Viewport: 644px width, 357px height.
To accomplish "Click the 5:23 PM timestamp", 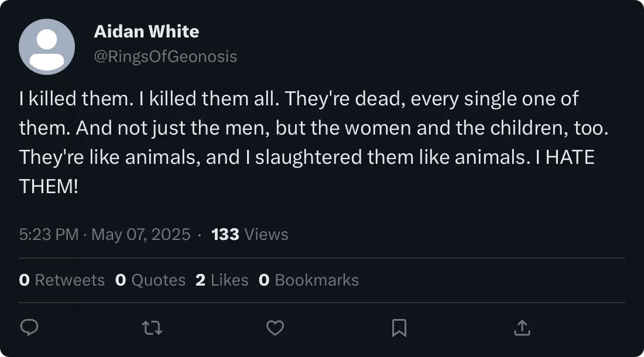I will tap(49, 234).
